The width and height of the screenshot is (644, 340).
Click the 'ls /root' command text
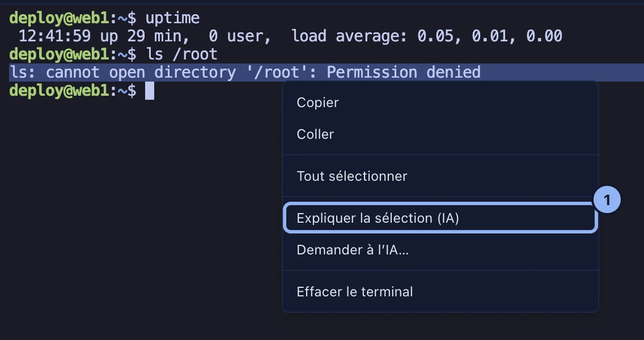click(181, 54)
